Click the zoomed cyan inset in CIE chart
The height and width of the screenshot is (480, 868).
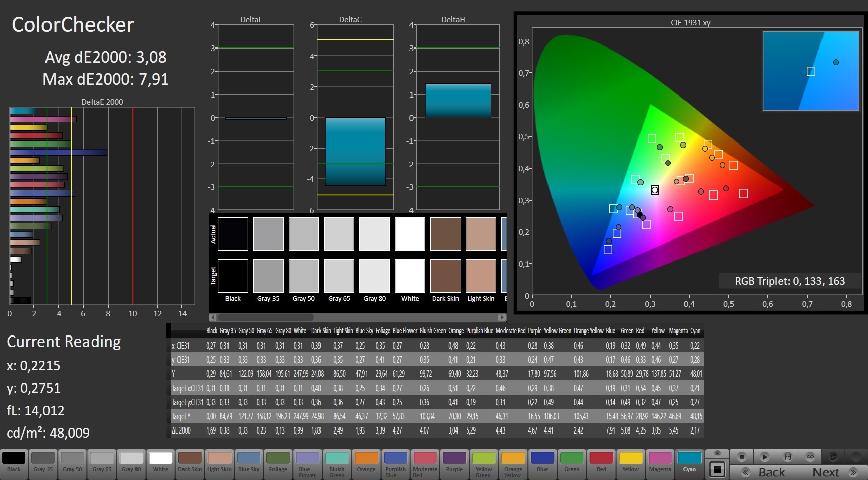[x=811, y=71]
